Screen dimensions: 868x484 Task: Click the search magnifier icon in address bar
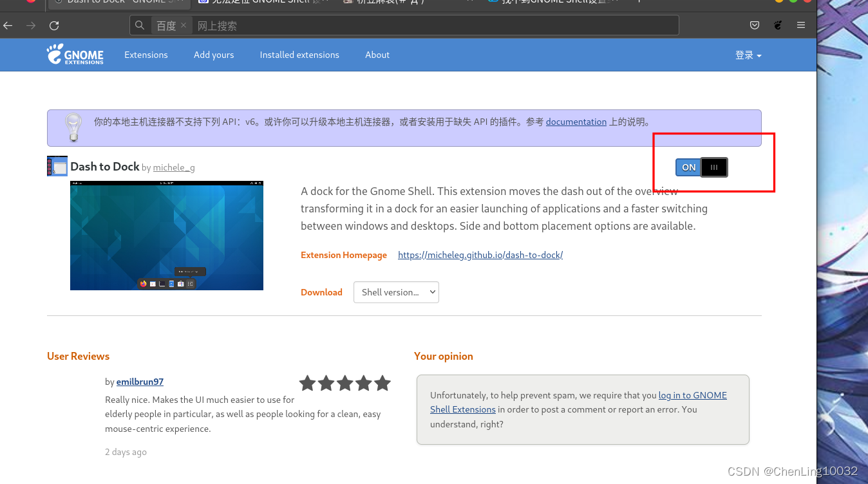click(x=140, y=25)
